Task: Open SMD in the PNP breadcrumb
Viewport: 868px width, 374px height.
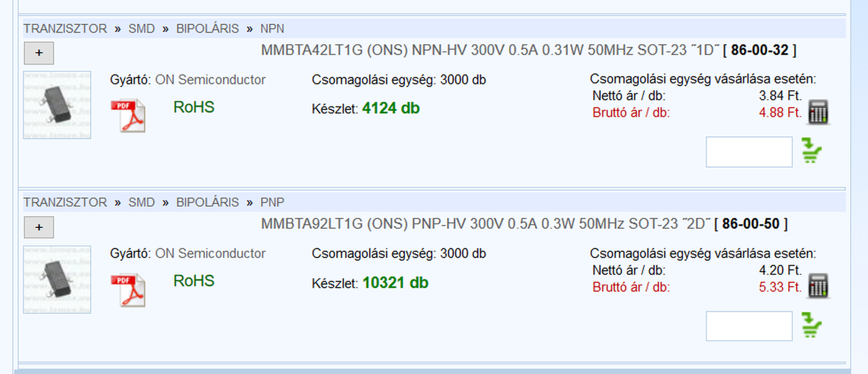Action: click(142, 202)
